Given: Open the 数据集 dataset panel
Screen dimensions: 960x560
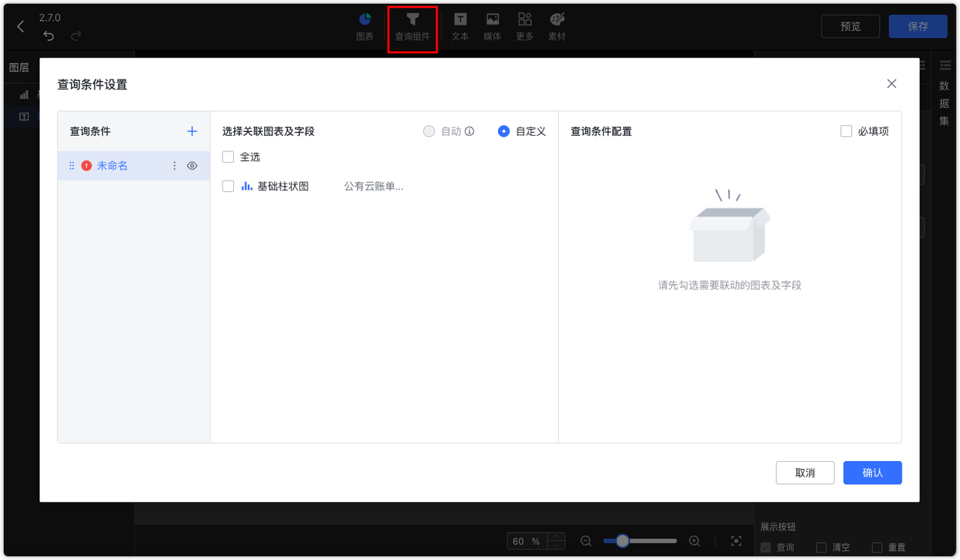Looking at the screenshot, I should pos(944,103).
